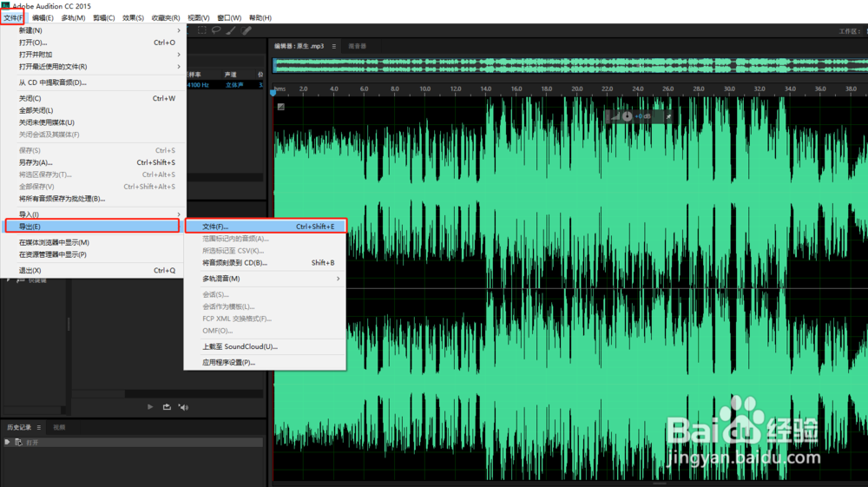The width and height of the screenshot is (868, 487).
Task: Click the 4100 Hz sample rate cell
Action: tap(198, 85)
